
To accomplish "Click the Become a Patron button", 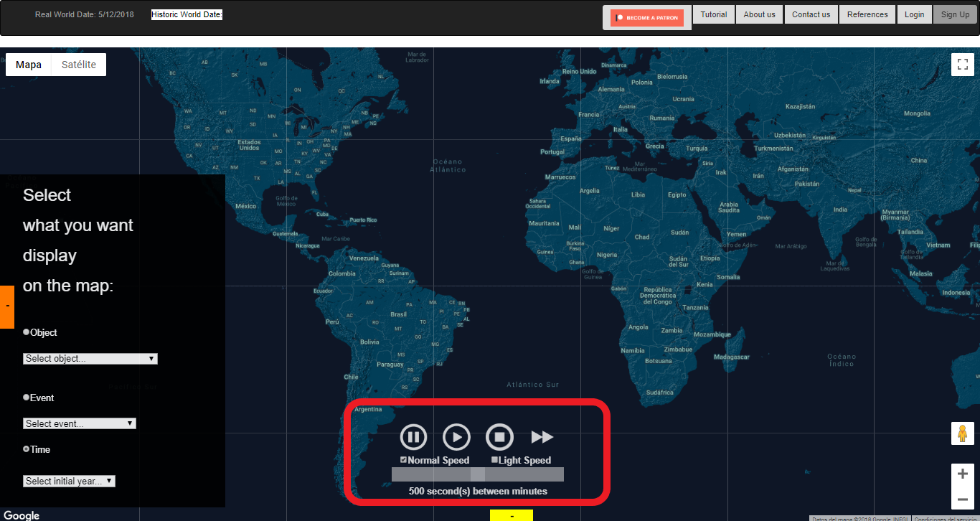I will pyautogui.click(x=647, y=18).
